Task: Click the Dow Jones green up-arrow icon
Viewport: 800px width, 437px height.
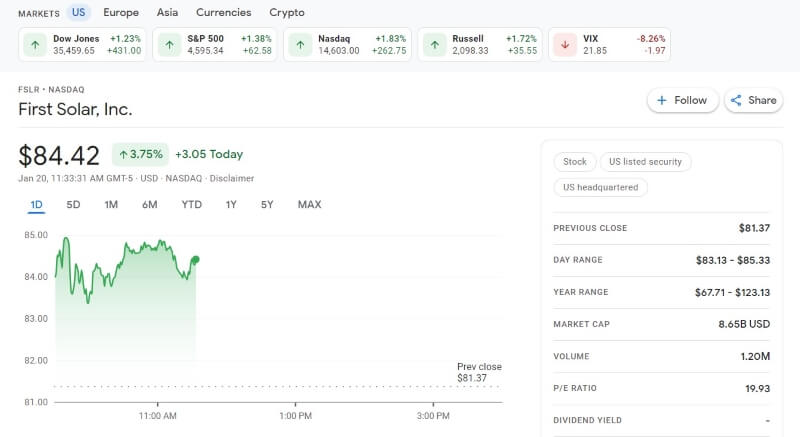Action: [x=35, y=45]
